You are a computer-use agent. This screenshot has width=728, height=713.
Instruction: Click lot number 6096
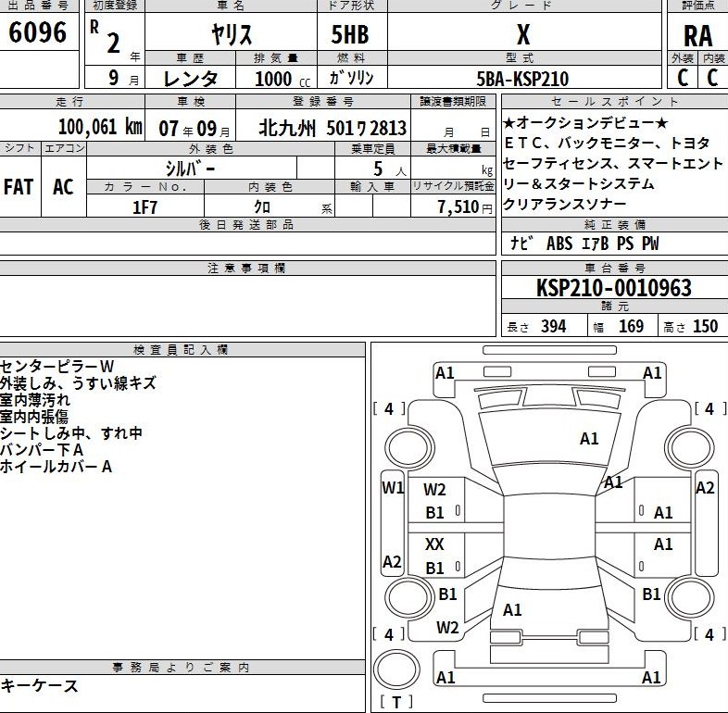click(38, 32)
